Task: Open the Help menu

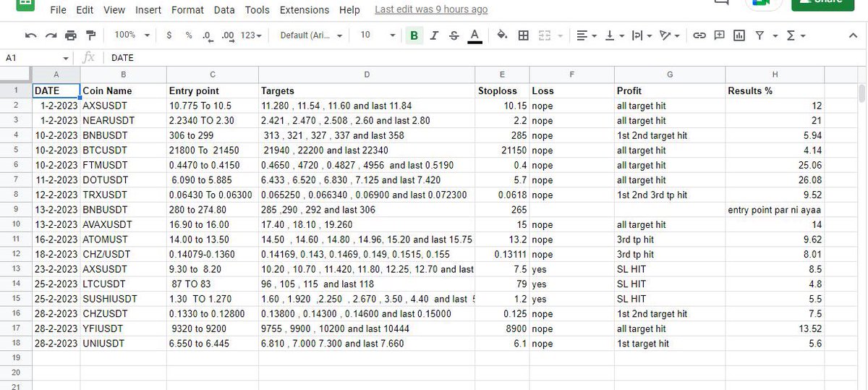Action: [x=349, y=10]
